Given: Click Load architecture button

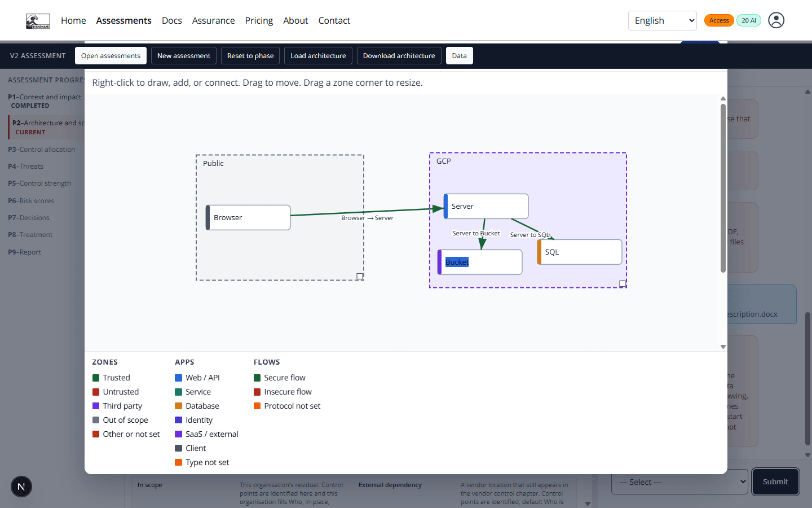Looking at the screenshot, I should (318, 56).
